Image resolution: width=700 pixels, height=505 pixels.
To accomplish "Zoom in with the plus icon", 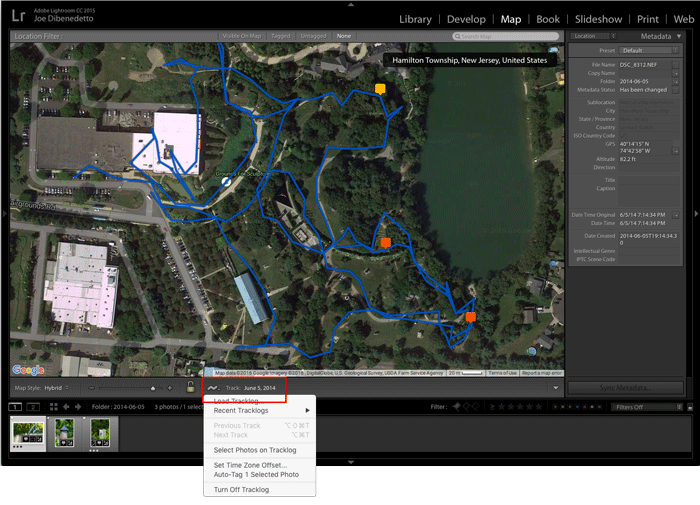I will (170, 388).
